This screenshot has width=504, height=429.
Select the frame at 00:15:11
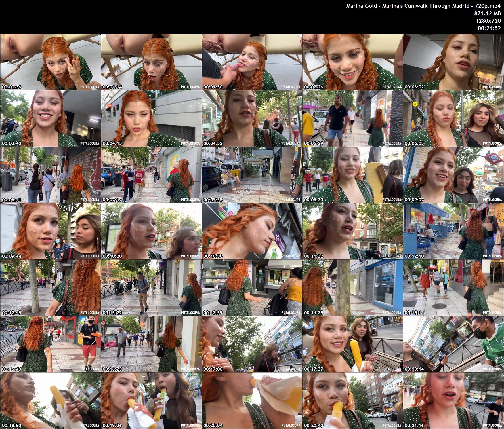click(x=453, y=288)
